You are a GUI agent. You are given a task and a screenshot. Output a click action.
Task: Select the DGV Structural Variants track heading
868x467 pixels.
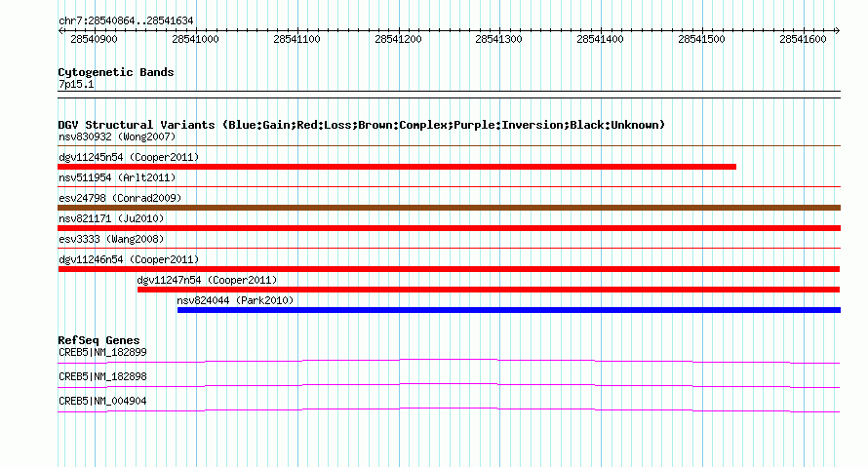[362, 125]
